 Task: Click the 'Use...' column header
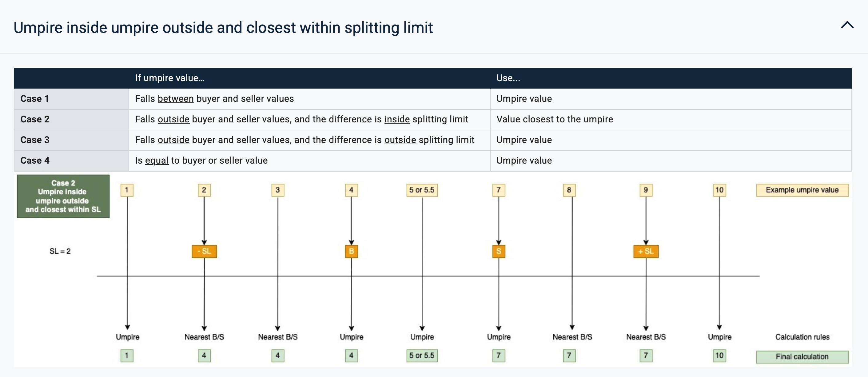(x=508, y=78)
